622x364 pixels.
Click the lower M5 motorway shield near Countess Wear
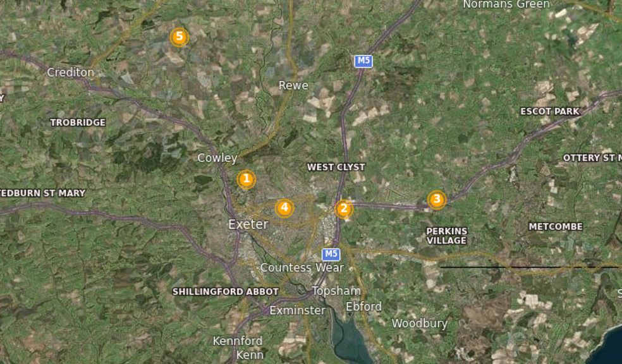(x=331, y=254)
